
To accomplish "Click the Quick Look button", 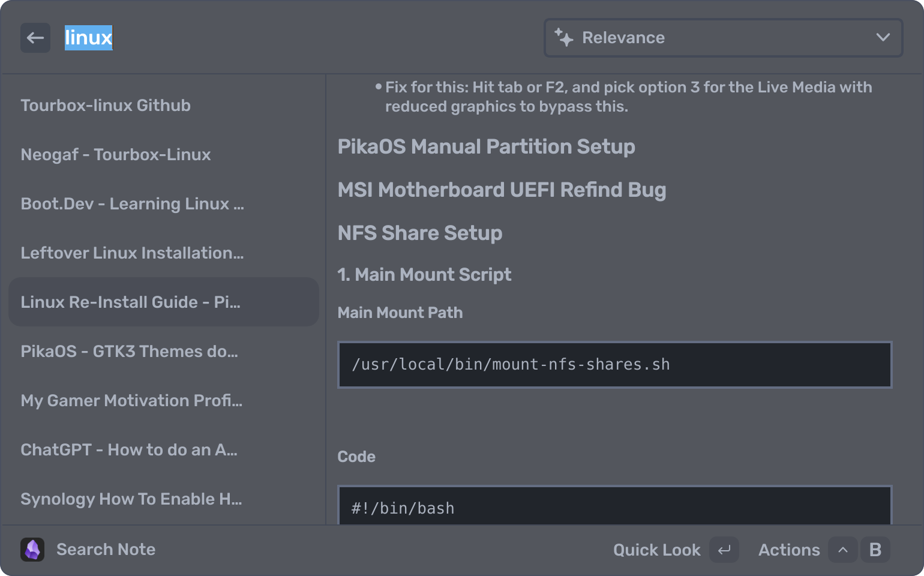I will point(656,550).
